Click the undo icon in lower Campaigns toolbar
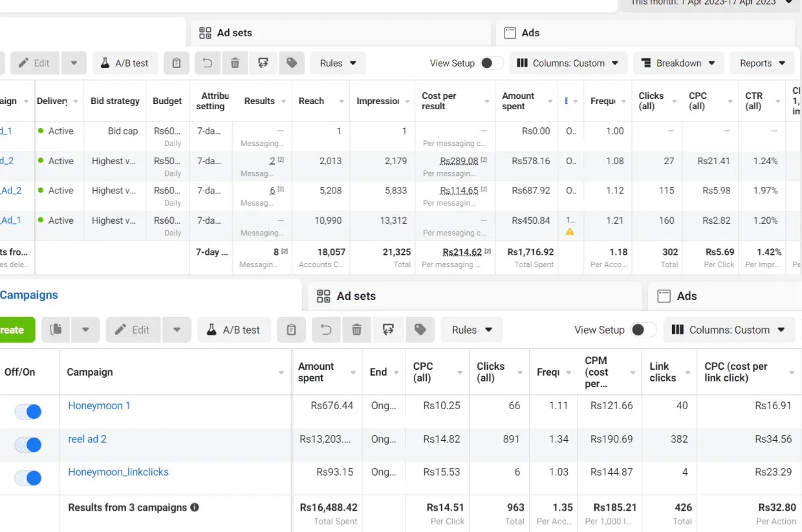Viewport: 802px width, 532px height. pos(326,330)
